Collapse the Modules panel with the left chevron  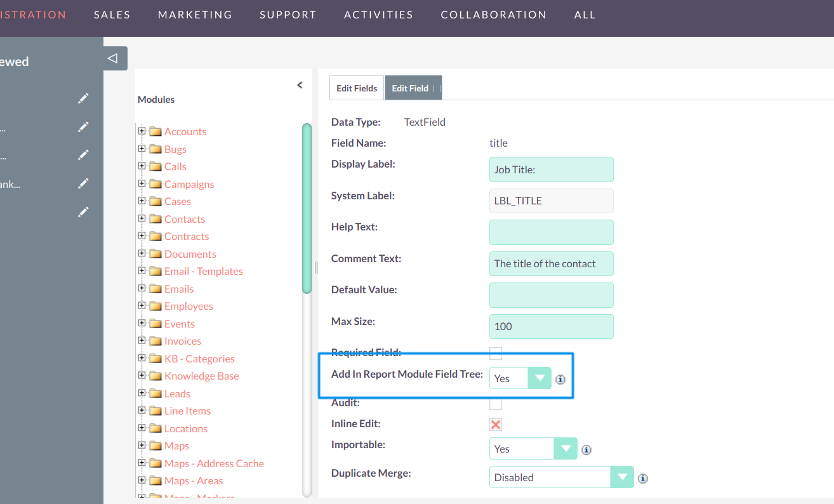pyautogui.click(x=300, y=85)
